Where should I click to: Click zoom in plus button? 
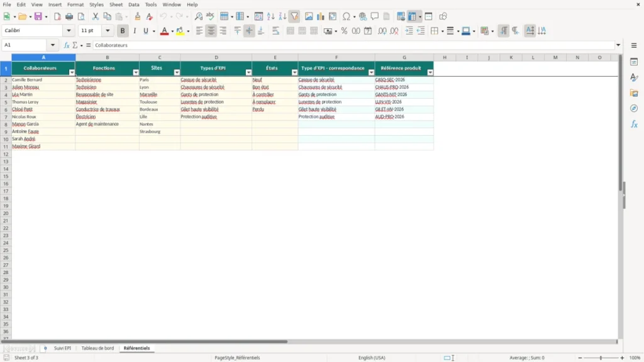[622, 358]
